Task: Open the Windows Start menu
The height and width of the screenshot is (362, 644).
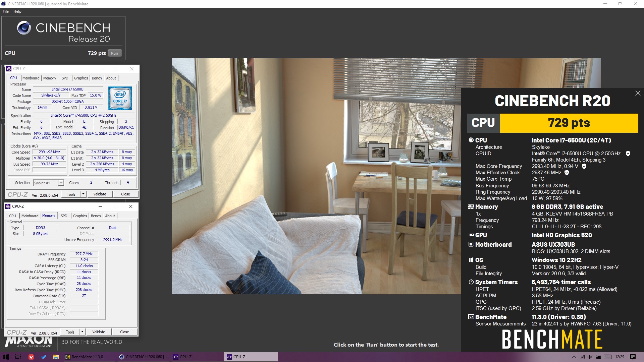Action: [x=6, y=357]
